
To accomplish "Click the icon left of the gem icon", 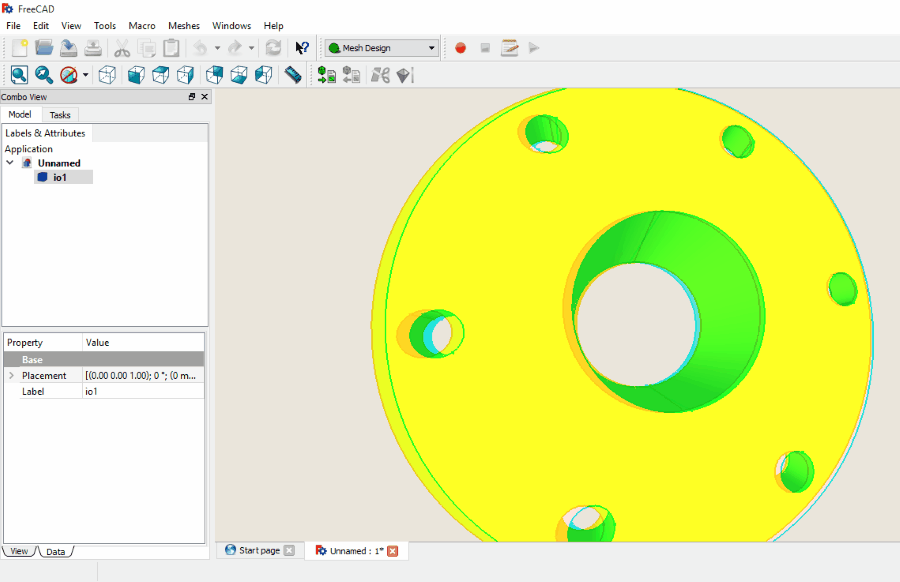I will pos(380,75).
